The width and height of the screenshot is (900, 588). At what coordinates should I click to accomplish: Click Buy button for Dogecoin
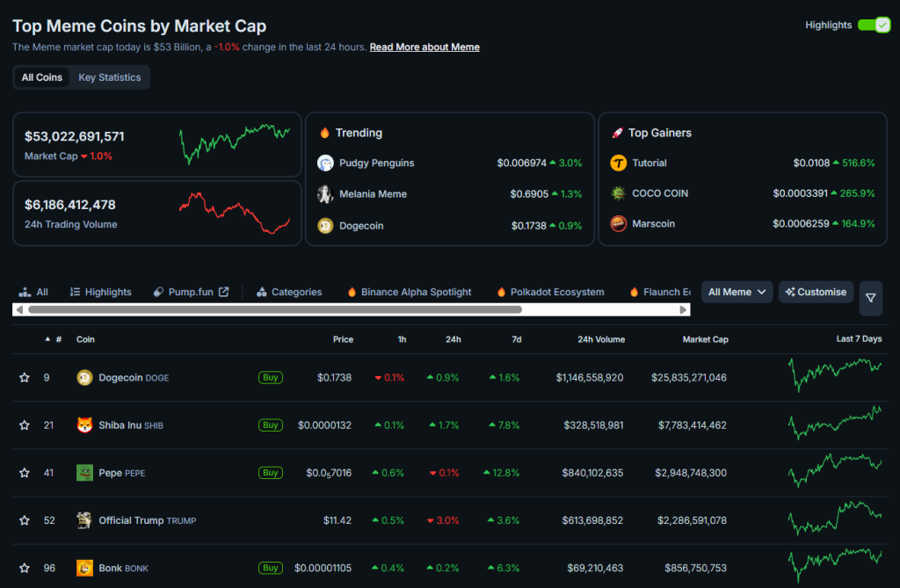point(271,377)
